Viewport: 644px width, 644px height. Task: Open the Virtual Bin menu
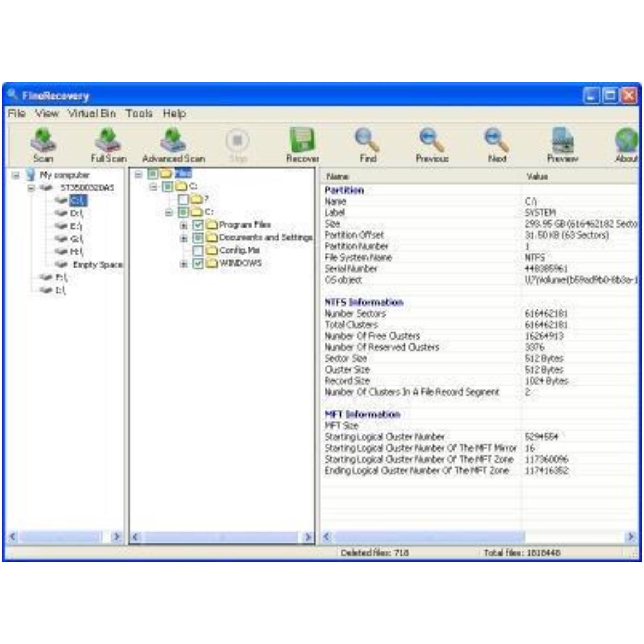click(x=92, y=113)
